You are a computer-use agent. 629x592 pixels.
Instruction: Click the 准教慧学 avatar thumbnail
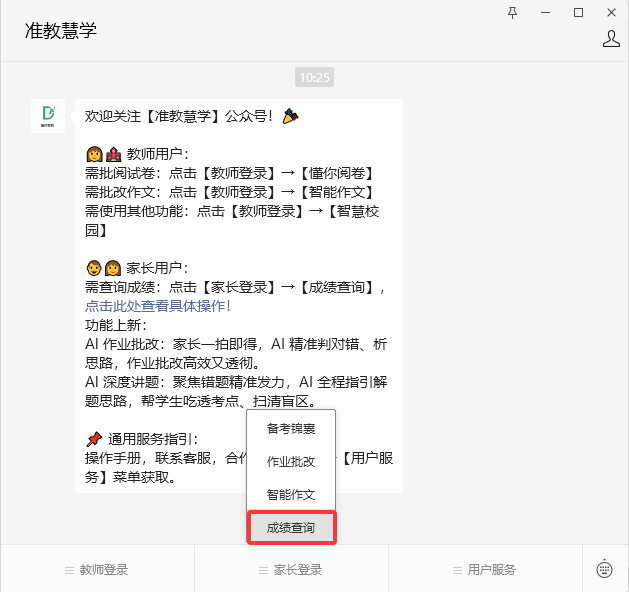(48, 116)
